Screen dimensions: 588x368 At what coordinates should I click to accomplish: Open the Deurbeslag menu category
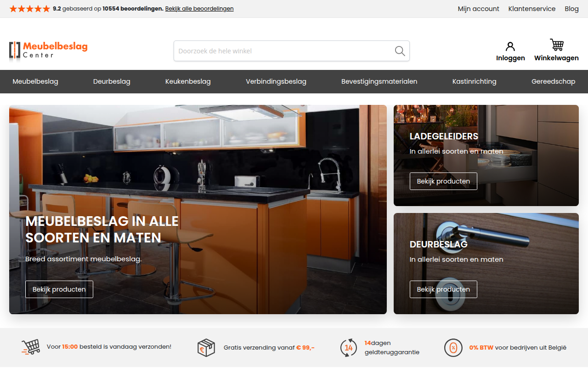112,81
